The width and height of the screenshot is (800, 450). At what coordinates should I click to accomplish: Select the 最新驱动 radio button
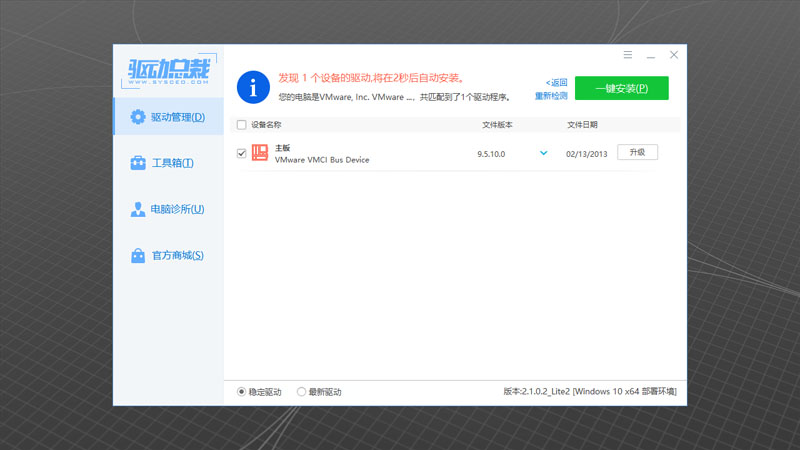click(301, 392)
